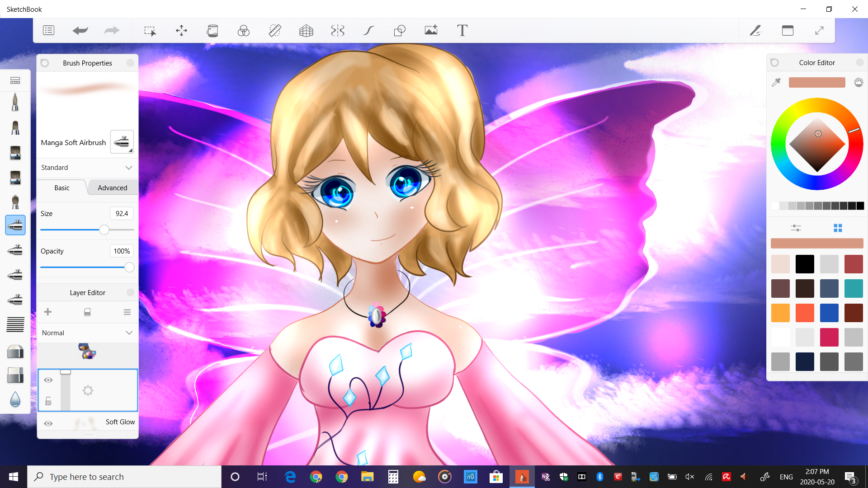Close the Layer Editor panel

coord(131,292)
